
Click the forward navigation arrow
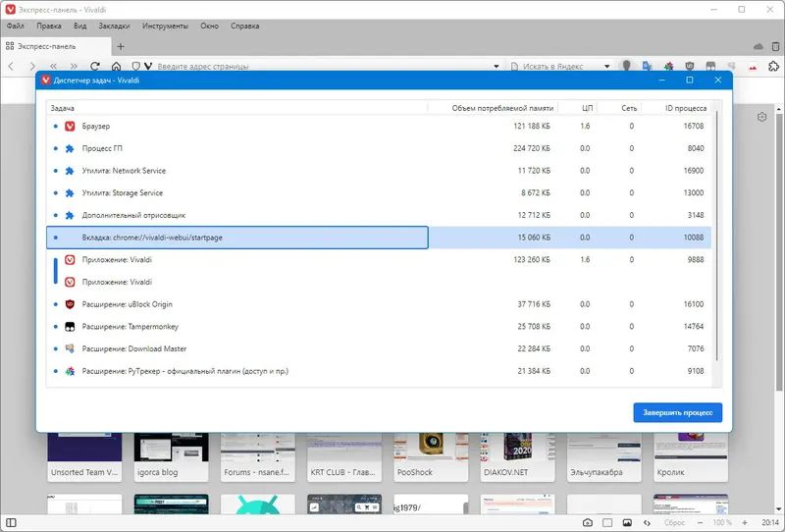click(32, 66)
